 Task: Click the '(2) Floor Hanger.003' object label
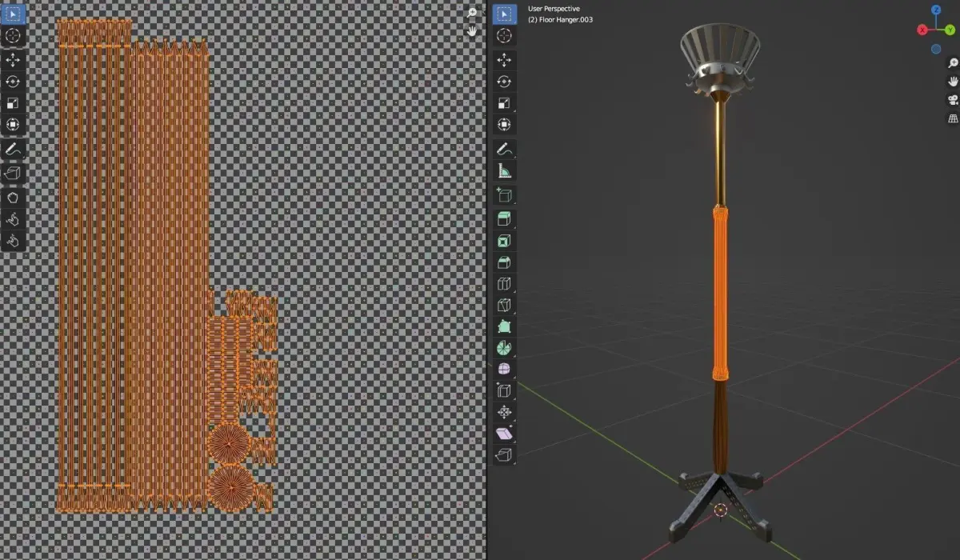(561, 20)
